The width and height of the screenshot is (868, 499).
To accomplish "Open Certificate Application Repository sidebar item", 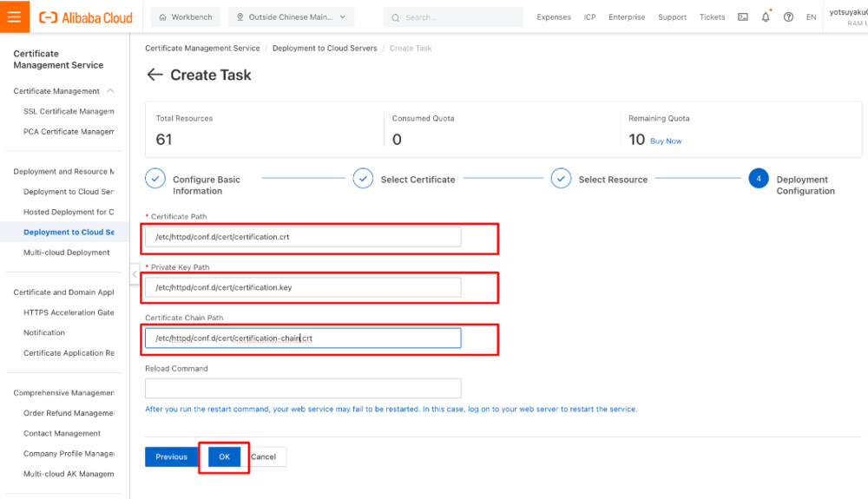I will pos(69,353).
